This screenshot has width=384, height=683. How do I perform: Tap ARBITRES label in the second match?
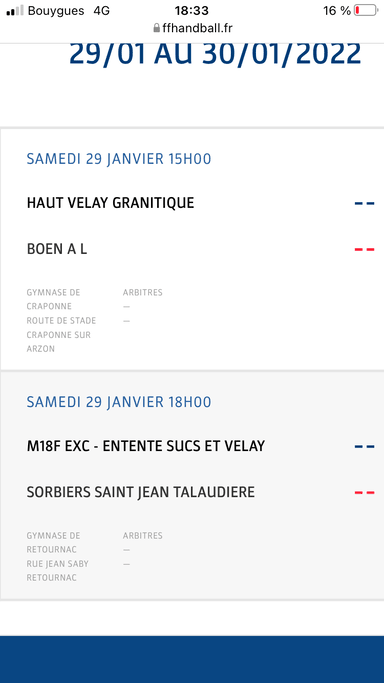click(142, 536)
